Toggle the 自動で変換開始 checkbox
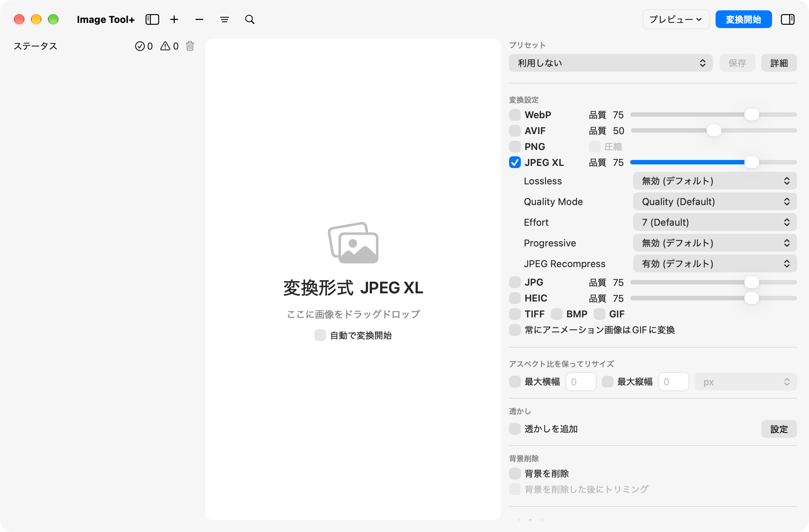Image resolution: width=809 pixels, height=532 pixels. coord(320,335)
